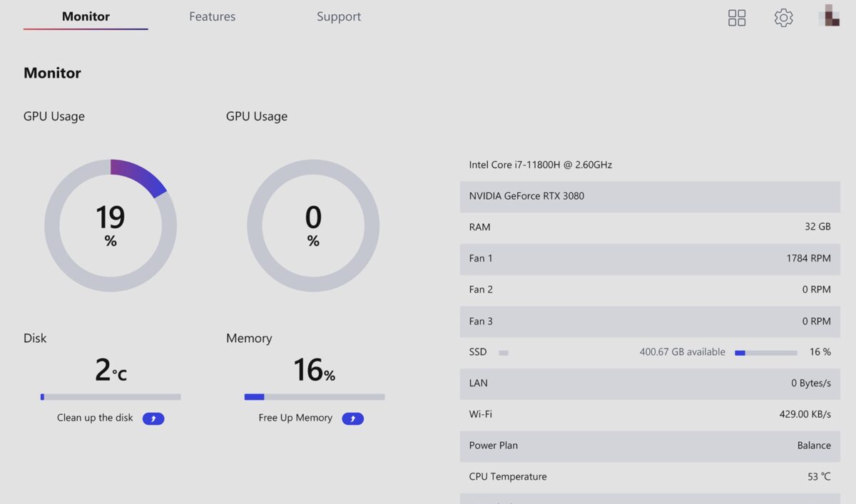The image size is (856, 504).
Task: Click the Disk progress bar
Action: point(111,396)
